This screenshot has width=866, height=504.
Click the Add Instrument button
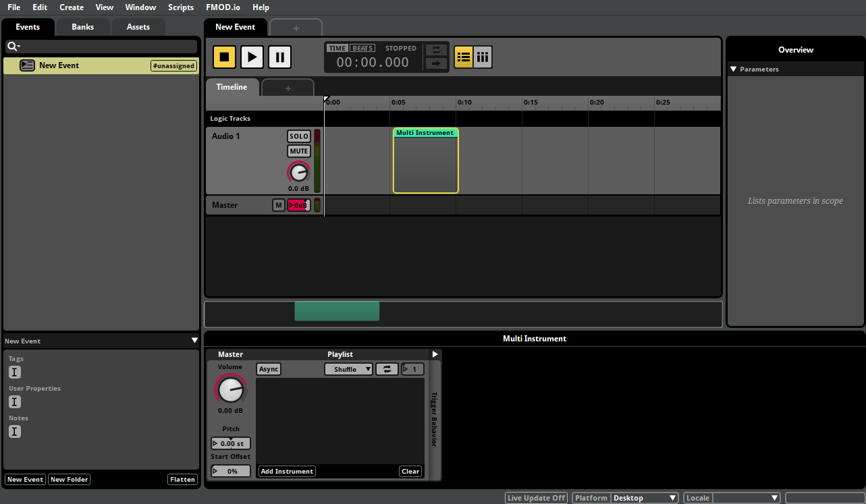point(286,471)
